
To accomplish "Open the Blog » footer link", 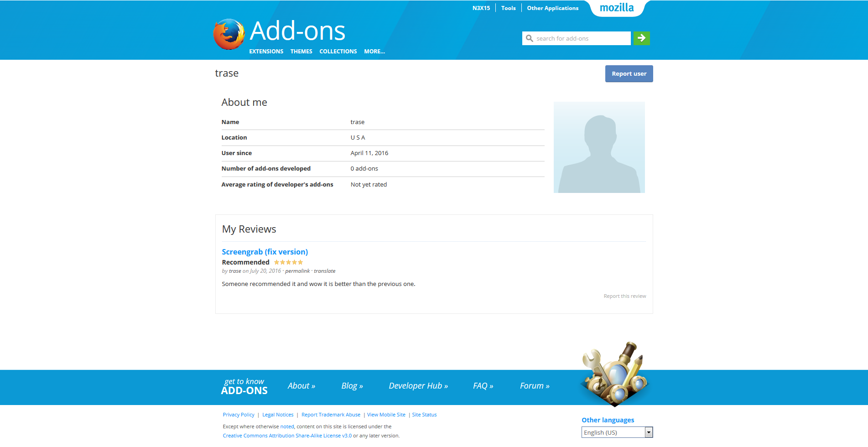I will point(352,386).
